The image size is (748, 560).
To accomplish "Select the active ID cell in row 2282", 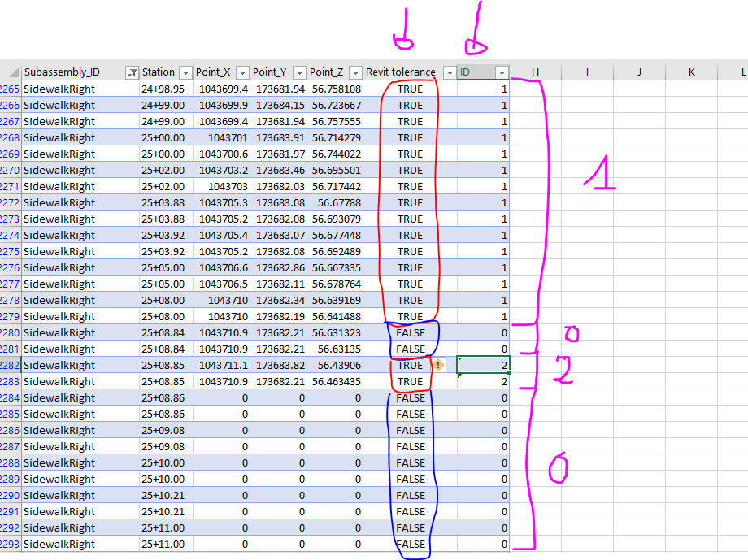I will click(x=483, y=366).
